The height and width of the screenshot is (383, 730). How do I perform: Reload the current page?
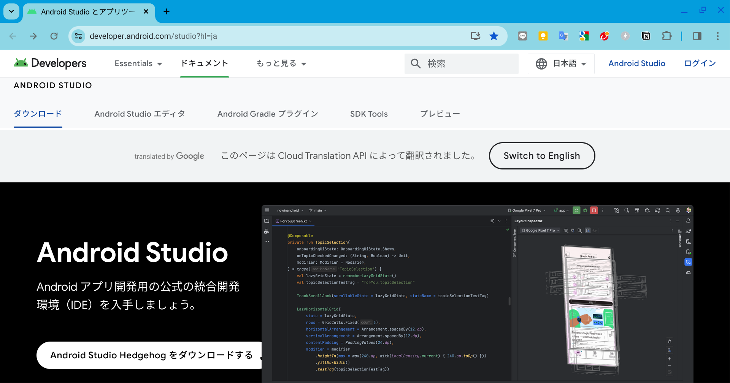click(x=54, y=36)
